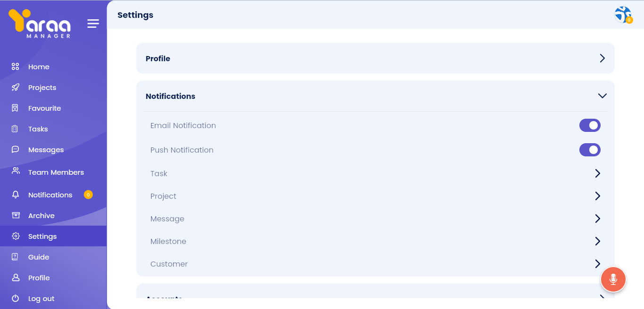Go to Team Members in sidebar

56,172
